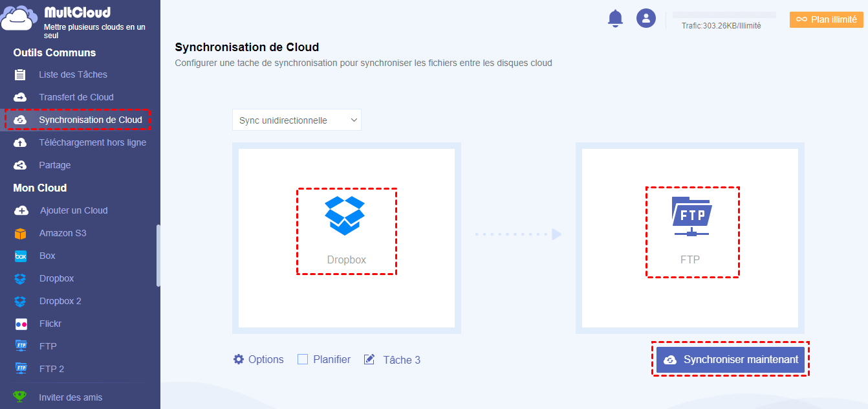Screen dimensions: 868x409
Task: Click Synchroniser maintenant button
Action: click(730, 360)
